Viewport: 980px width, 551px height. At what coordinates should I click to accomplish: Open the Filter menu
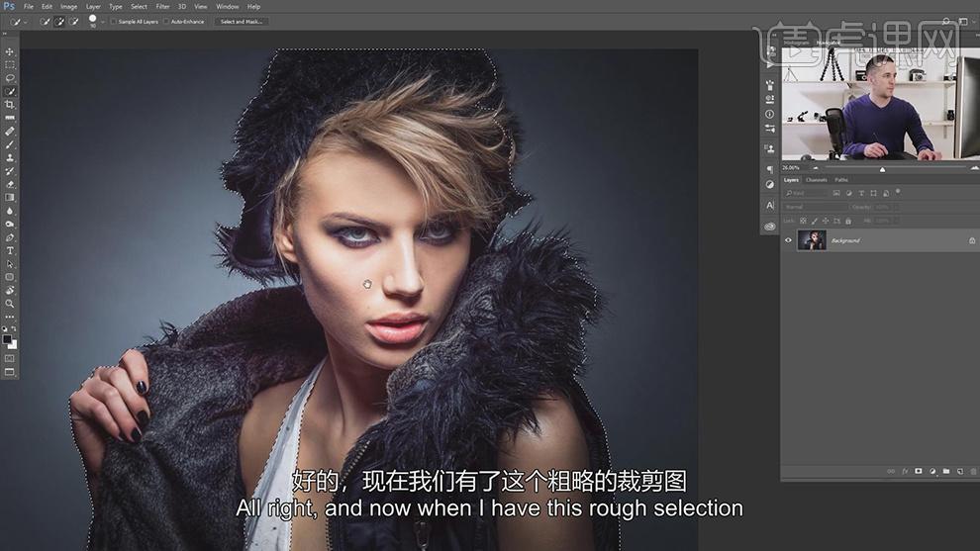click(162, 6)
